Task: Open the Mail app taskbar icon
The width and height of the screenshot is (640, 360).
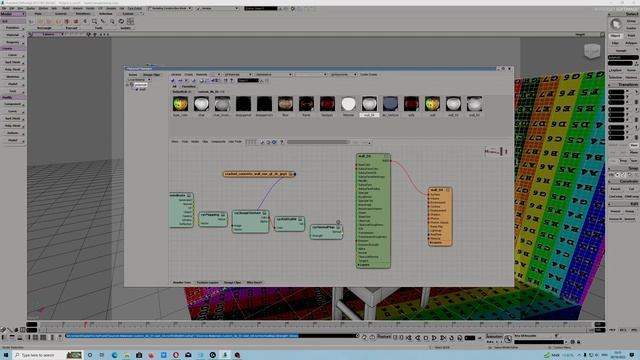Action: coord(188,355)
